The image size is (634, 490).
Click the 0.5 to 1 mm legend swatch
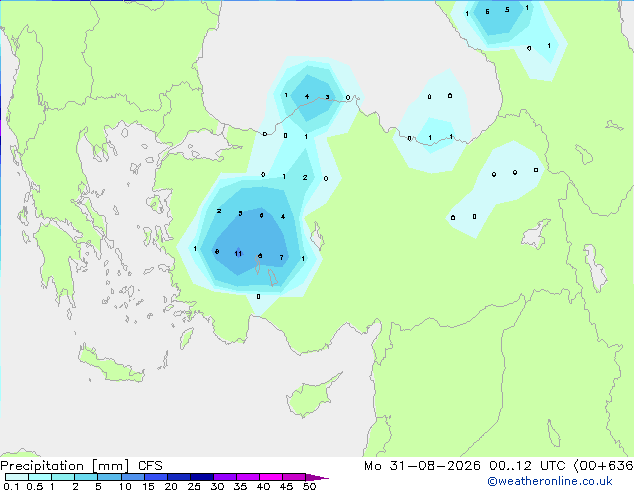(x=40, y=477)
